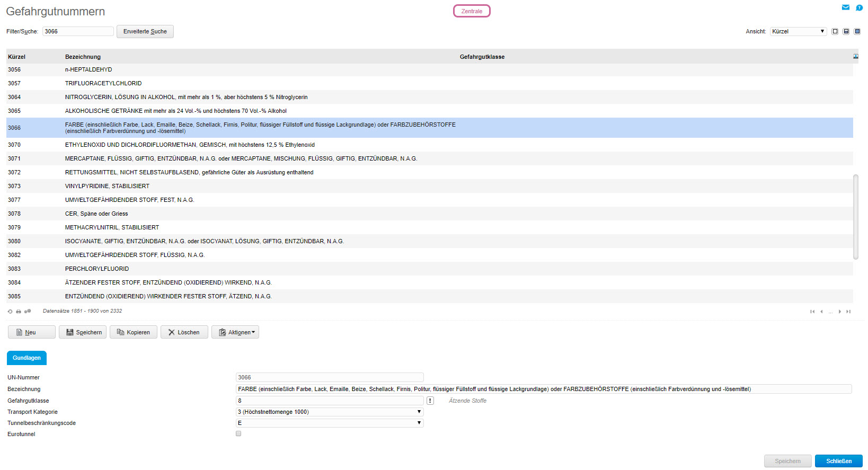Switch to the filled square layout view
The image size is (868, 470).
pyautogui.click(x=857, y=31)
